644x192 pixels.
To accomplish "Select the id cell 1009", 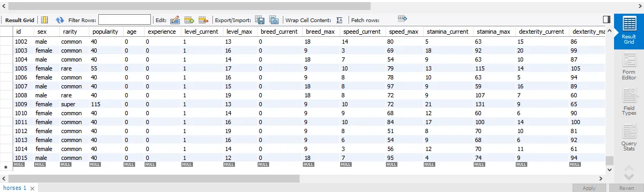I will click(23, 104).
